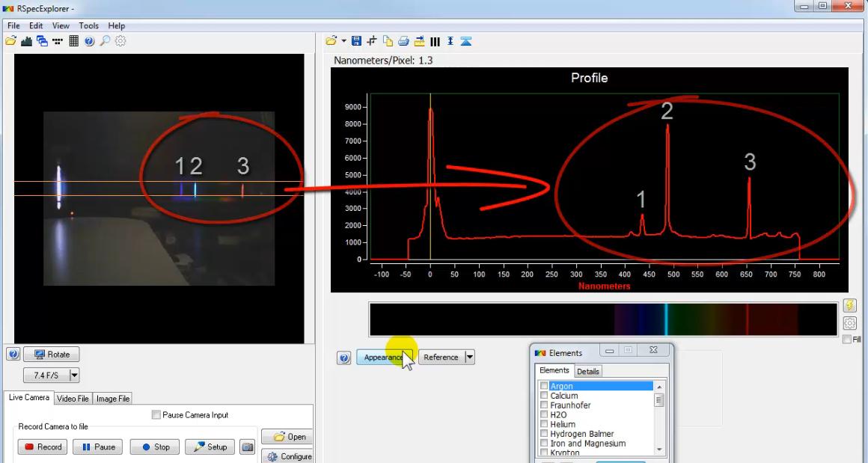
Task: Click the save profile floppy disk icon
Action: click(356, 40)
